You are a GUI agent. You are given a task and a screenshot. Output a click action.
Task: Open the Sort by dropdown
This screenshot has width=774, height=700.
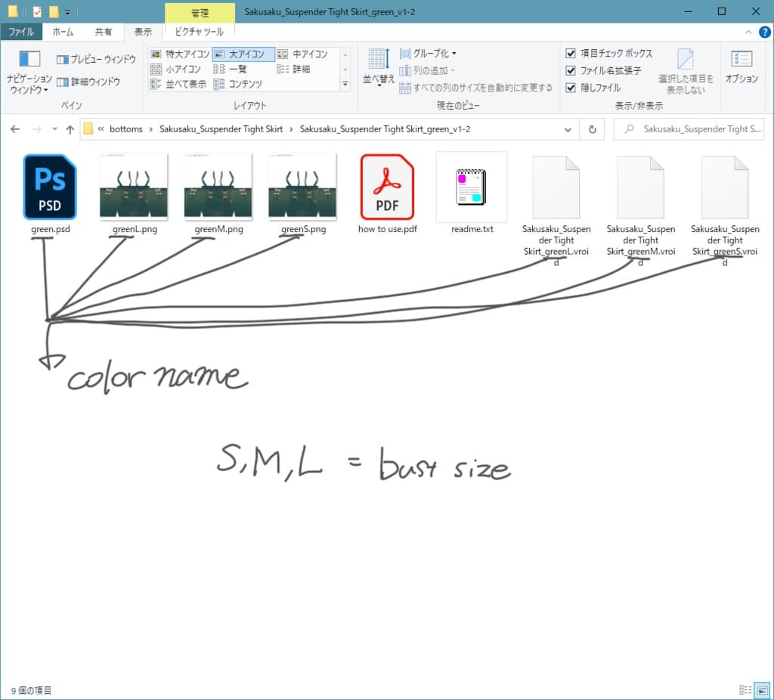[379, 68]
